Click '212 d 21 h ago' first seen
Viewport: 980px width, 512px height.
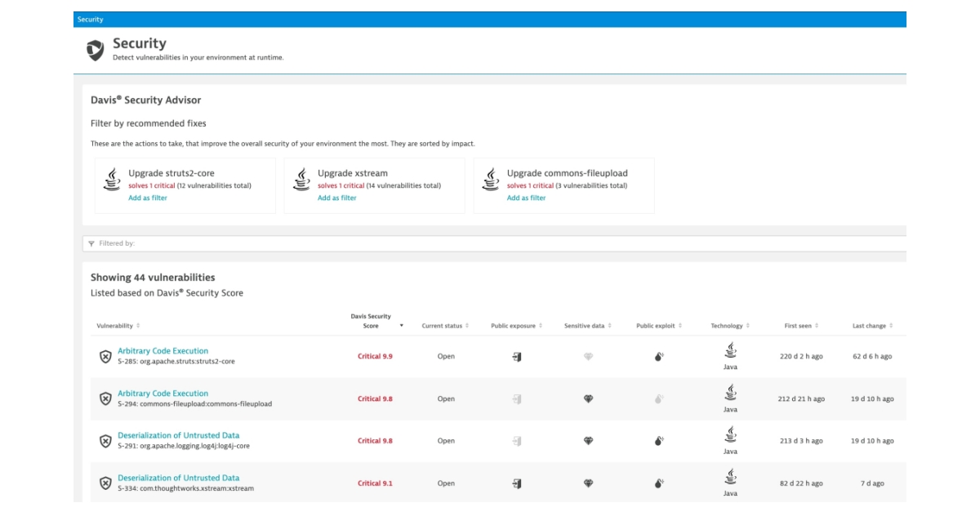click(801, 399)
